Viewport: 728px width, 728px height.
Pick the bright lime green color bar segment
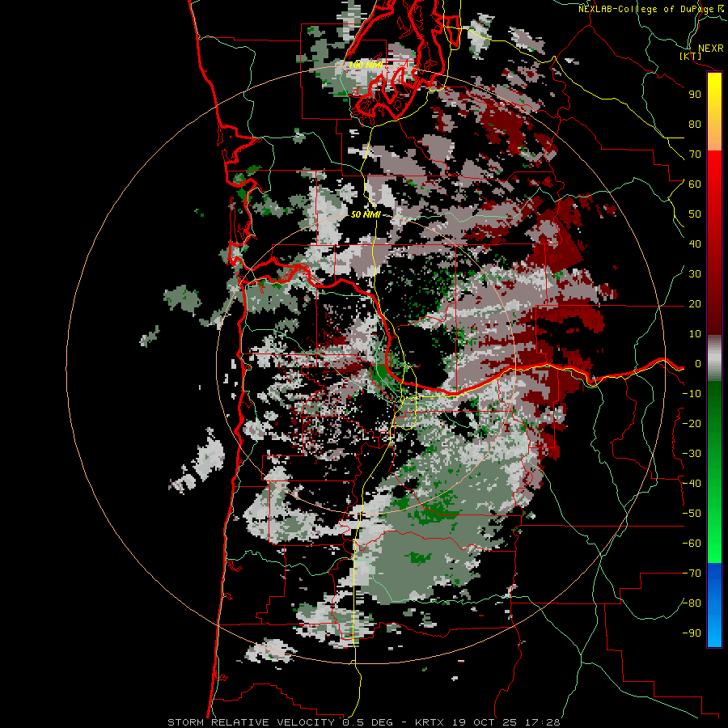click(714, 544)
